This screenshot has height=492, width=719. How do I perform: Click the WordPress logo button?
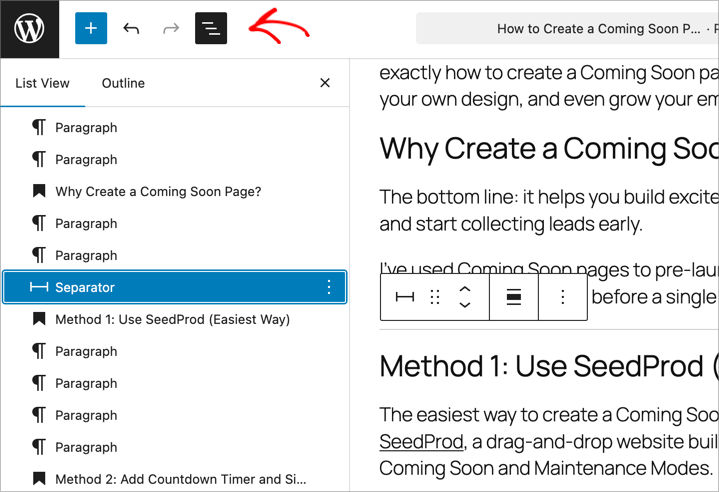click(29, 28)
